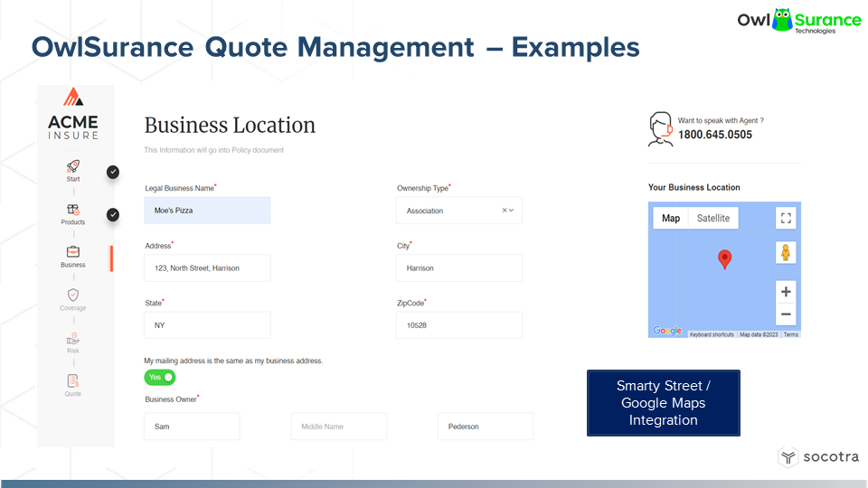Toggle the mailing address Yes switch
Screen dimensions: 868x488
[x=160, y=378]
